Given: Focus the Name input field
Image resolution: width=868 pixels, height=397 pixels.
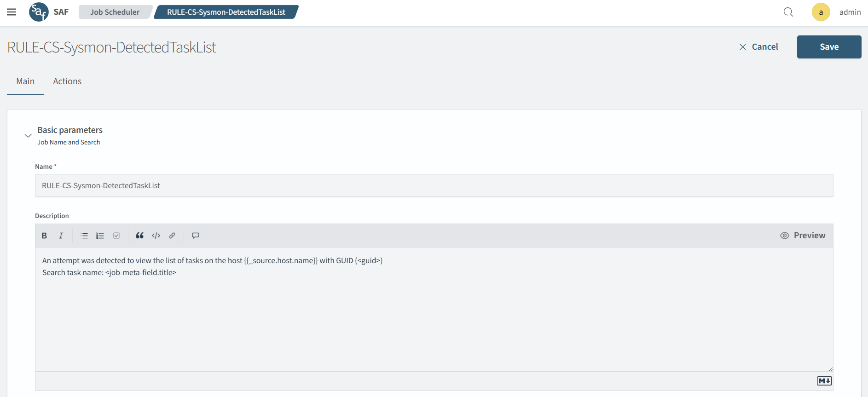Looking at the screenshot, I should (434, 185).
